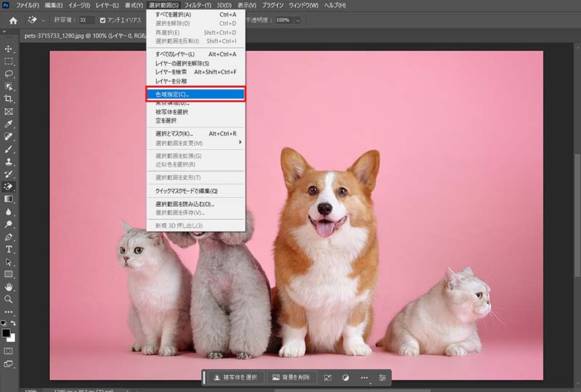The height and width of the screenshot is (392, 581).
Task: Select the Object Selection tool
Action: 9,86
